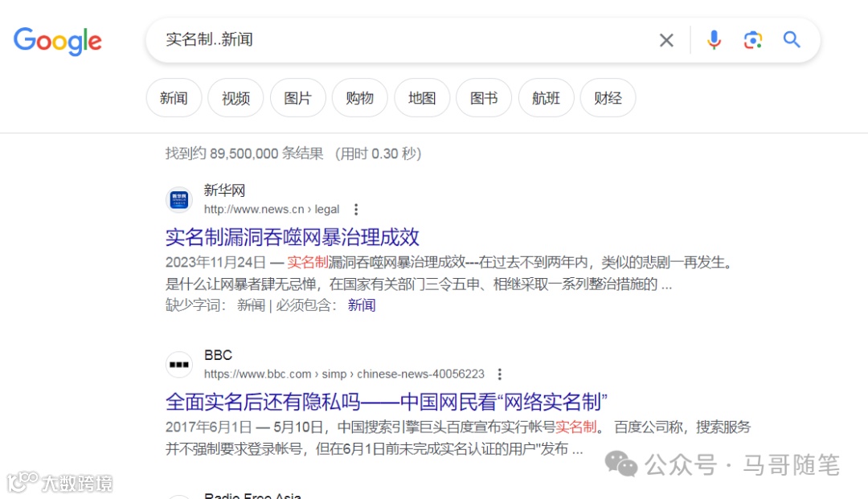This screenshot has height=499, width=868.
Task: Clear the search box with the X icon
Action: click(x=666, y=40)
